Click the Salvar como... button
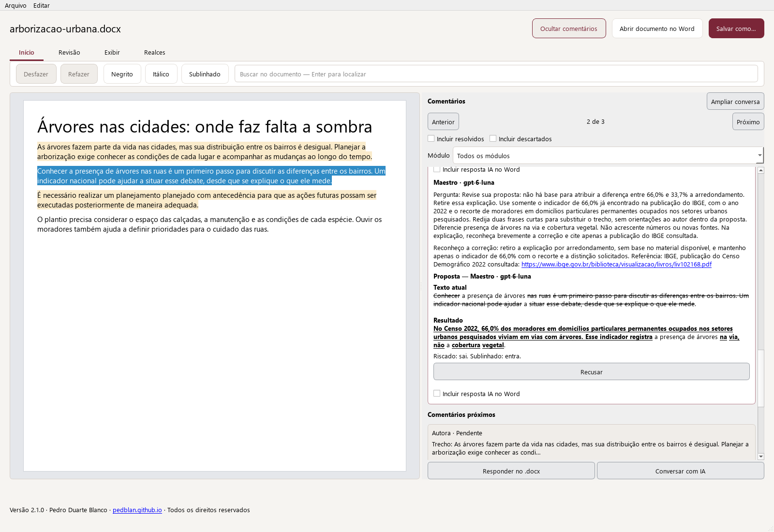The image size is (774, 532). pos(736,29)
